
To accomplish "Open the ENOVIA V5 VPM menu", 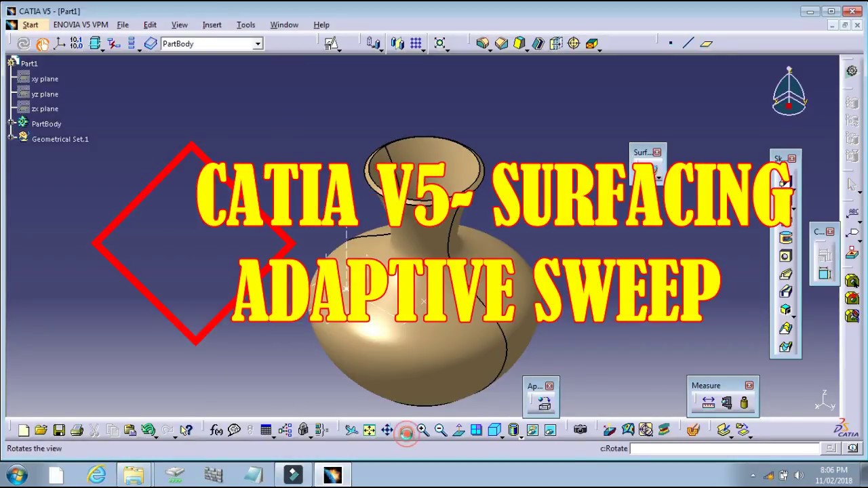I will click(81, 25).
